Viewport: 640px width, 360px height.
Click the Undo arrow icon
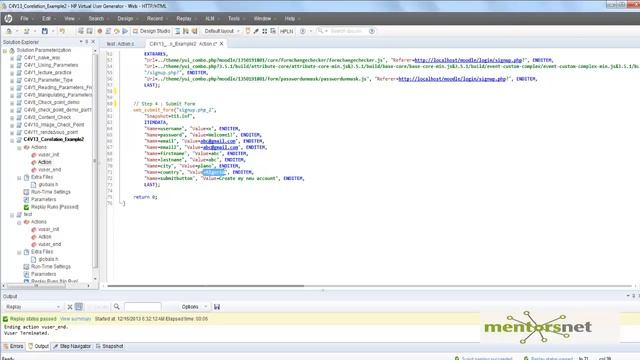(x=62, y=31)
